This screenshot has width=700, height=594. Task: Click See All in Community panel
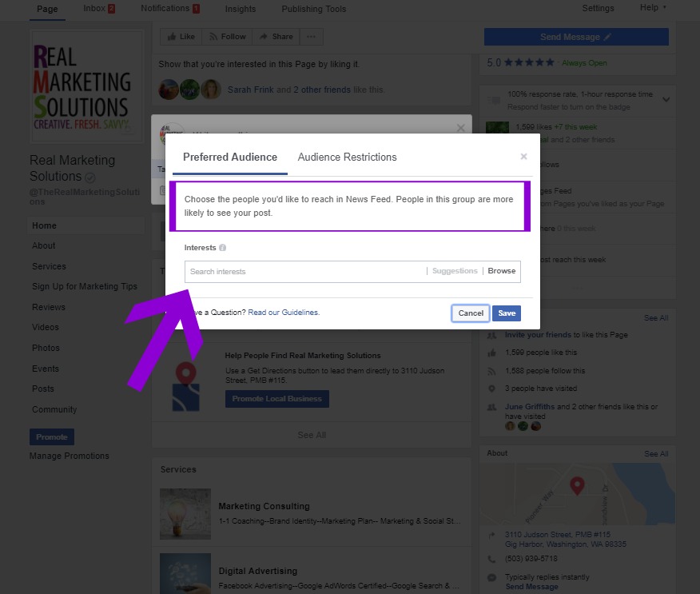coord(656,318)
